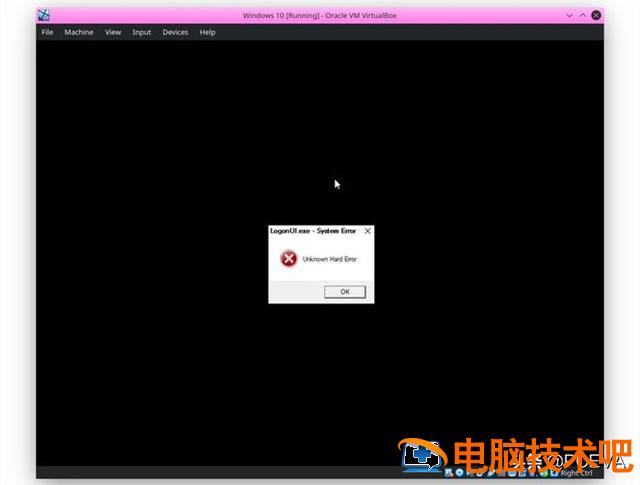The image size is (640, 485).
Task: Close the LogonUI.exe System Error dialog
Action: [x=367, y=231]
